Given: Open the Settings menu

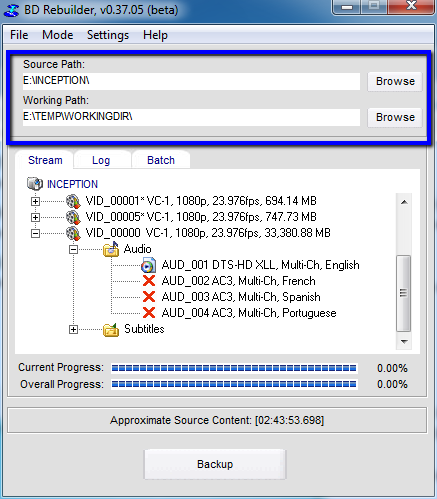Looking at the screenshot, I should (108, 35).
